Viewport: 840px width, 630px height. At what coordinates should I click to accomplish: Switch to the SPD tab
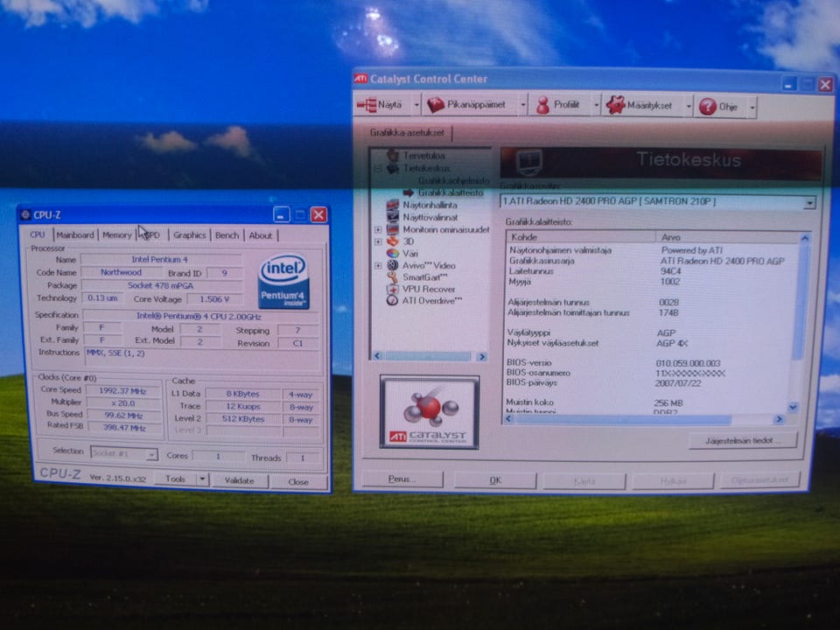pyautogui.click(x=151, y=234)
